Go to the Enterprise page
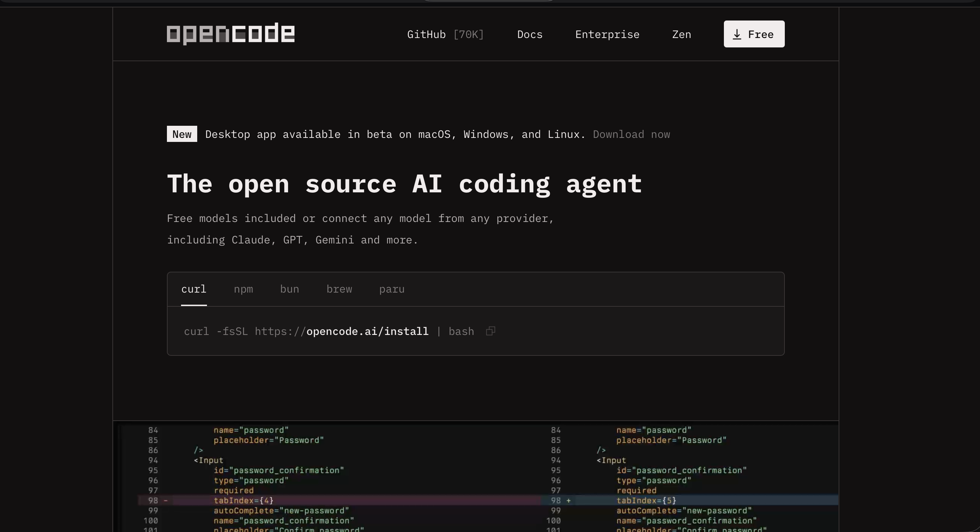980x532 pixels. 607,34
